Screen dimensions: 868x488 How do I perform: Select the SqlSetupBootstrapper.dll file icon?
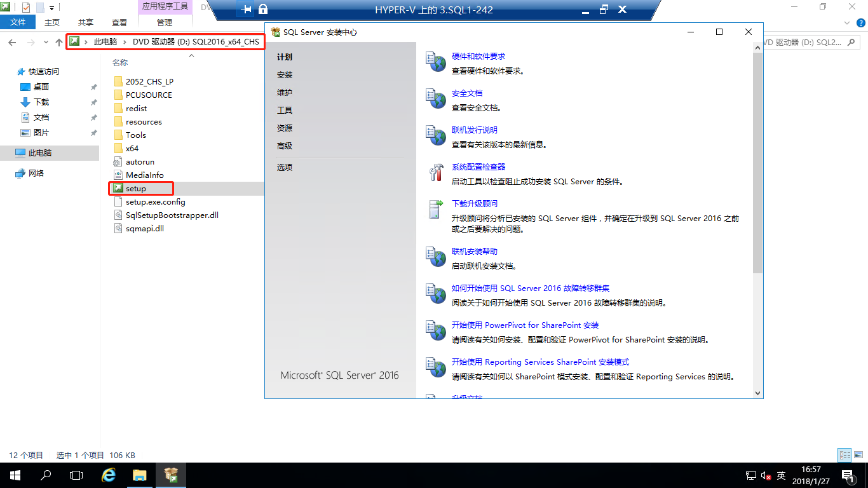118,215
